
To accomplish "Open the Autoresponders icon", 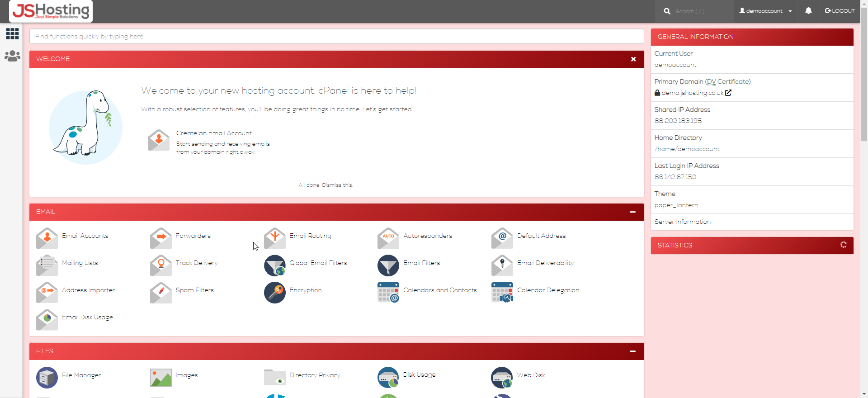I will click(x=388, y=238).
